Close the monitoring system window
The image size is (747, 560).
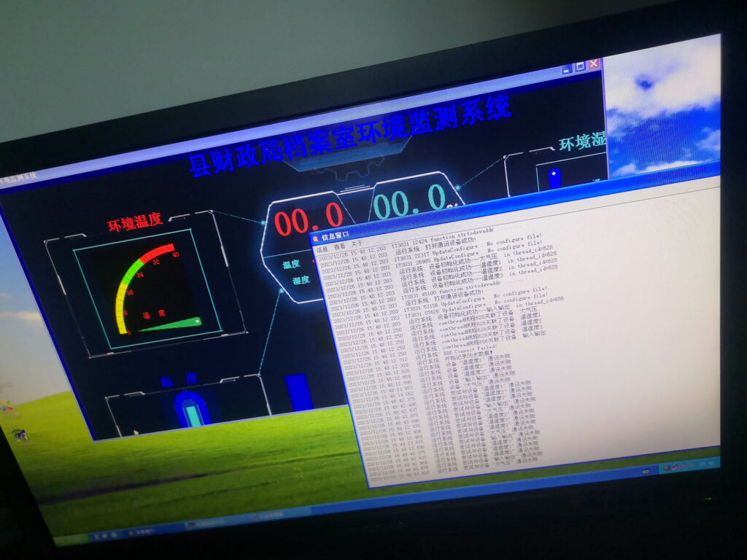594,63
